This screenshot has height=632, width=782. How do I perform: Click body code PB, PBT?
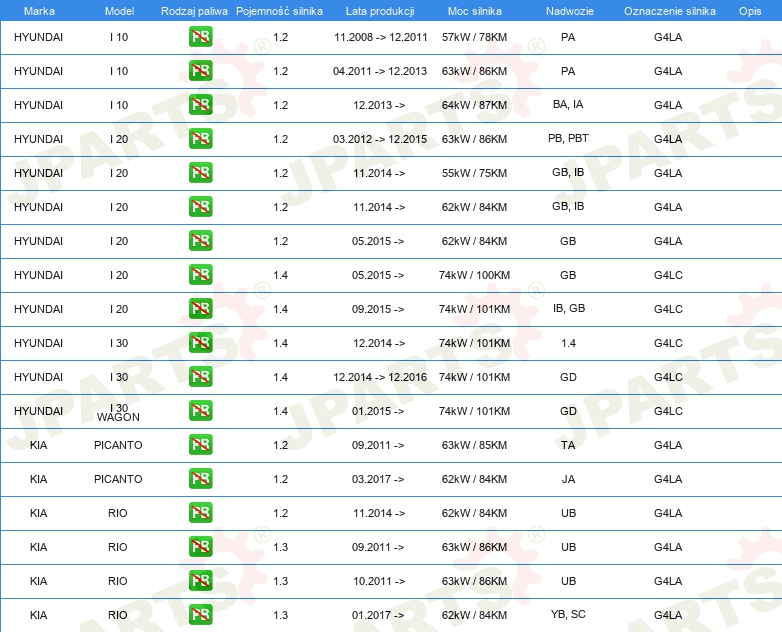click(x=568, y=138)
